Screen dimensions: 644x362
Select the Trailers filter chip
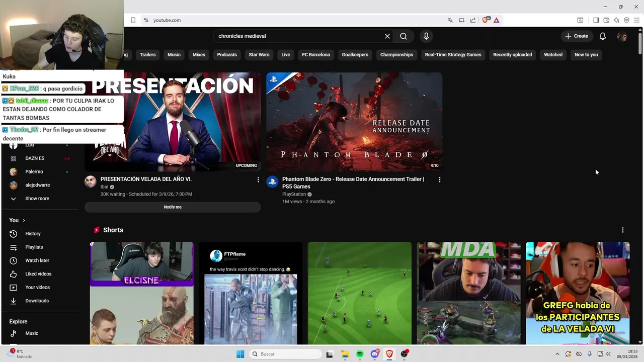coord(147,55)
